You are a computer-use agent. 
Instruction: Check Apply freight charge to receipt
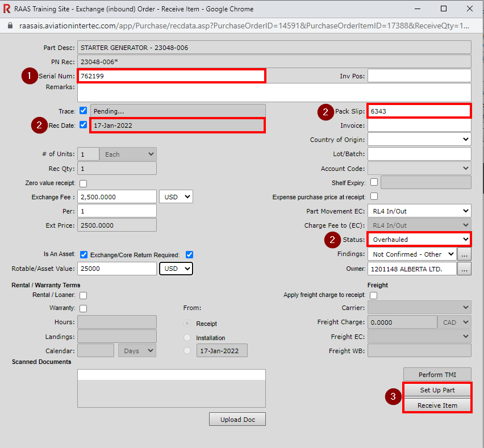tap(374, 295)
